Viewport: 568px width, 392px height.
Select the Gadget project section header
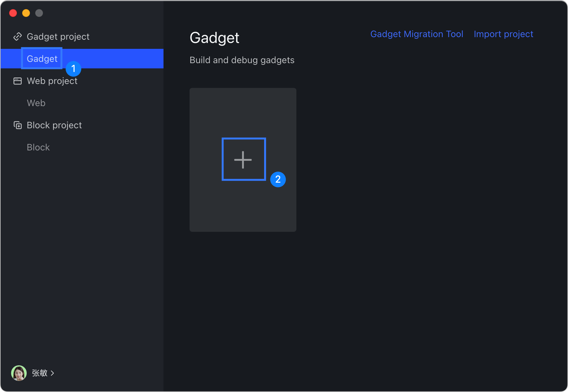click(x=58, y=36)
